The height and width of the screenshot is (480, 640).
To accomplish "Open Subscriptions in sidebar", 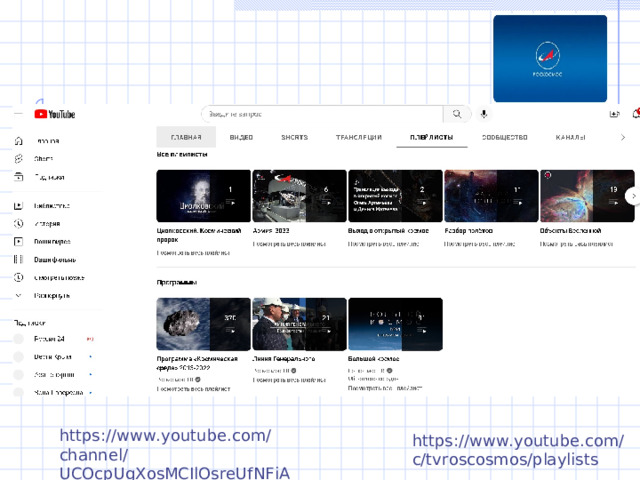I will click(40, 177).
